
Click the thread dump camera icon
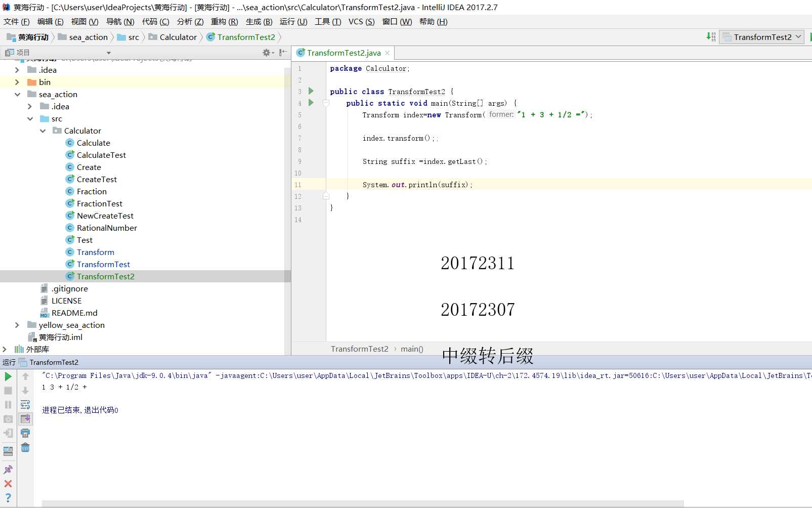tap(8, 419)
